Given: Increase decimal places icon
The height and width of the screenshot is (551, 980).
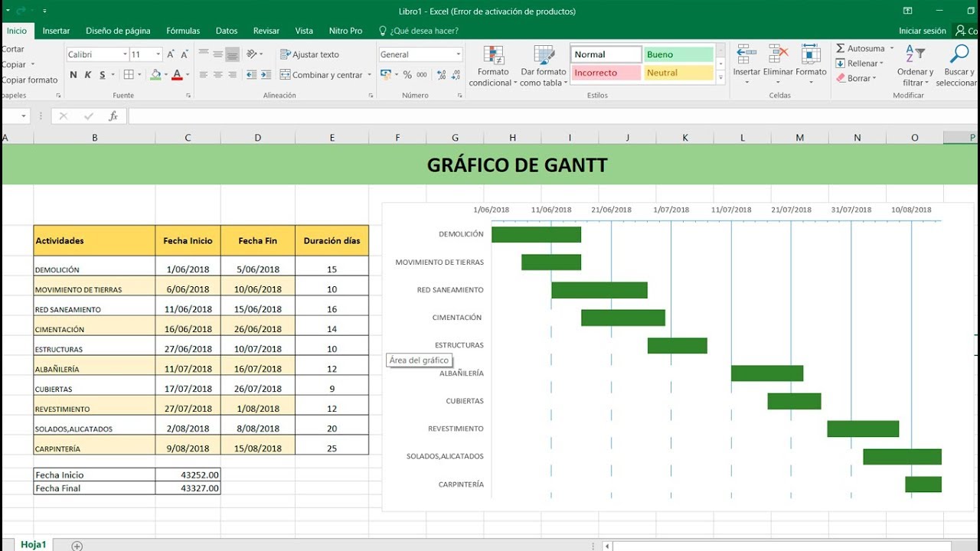Looking at the screenshot, I should (439, 75).
